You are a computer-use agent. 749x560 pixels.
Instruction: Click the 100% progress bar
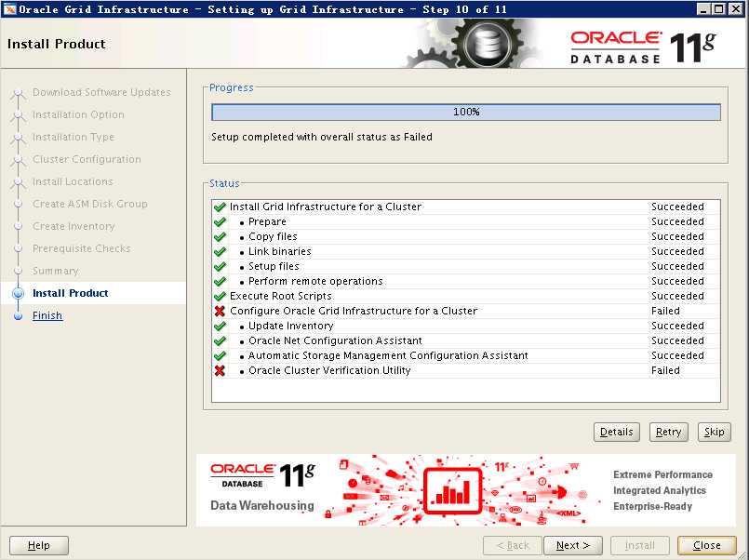pos(466,113)
